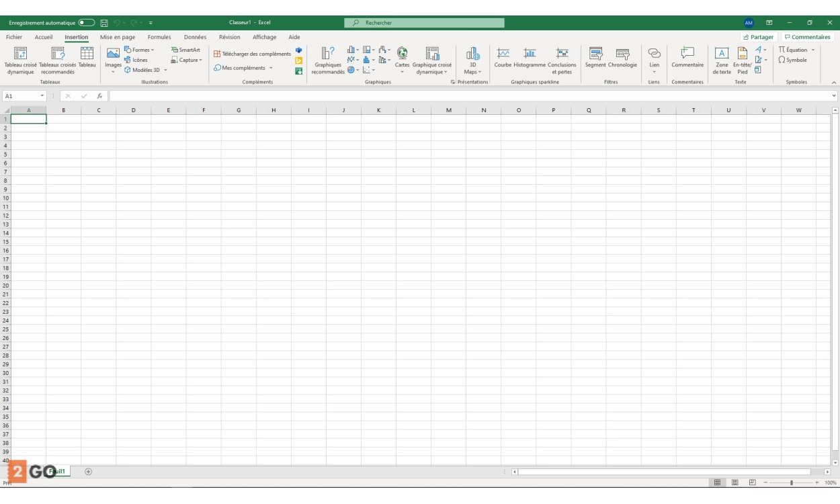Click the zoom slider in status bar
840x504 pixels.
[792, 482]
